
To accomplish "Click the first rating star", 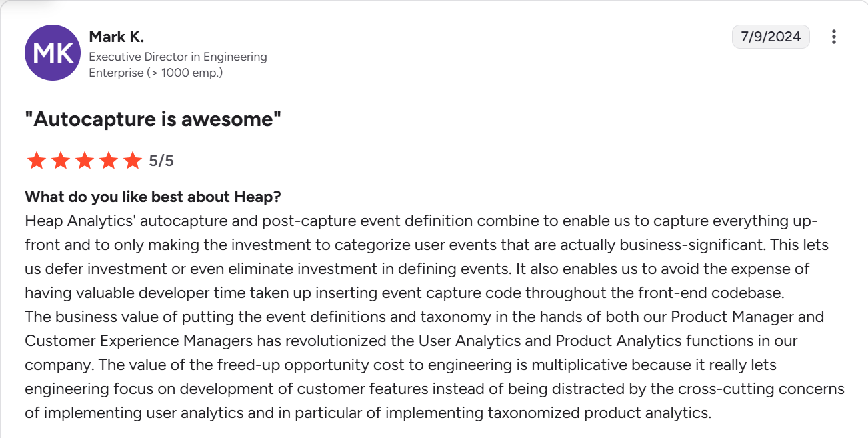I will coord(36,161).
